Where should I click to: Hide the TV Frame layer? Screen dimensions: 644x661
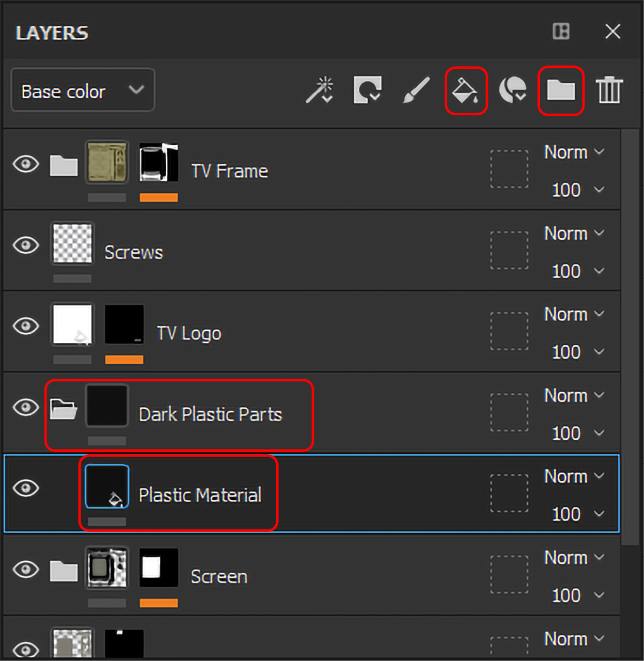coord(26,164)
